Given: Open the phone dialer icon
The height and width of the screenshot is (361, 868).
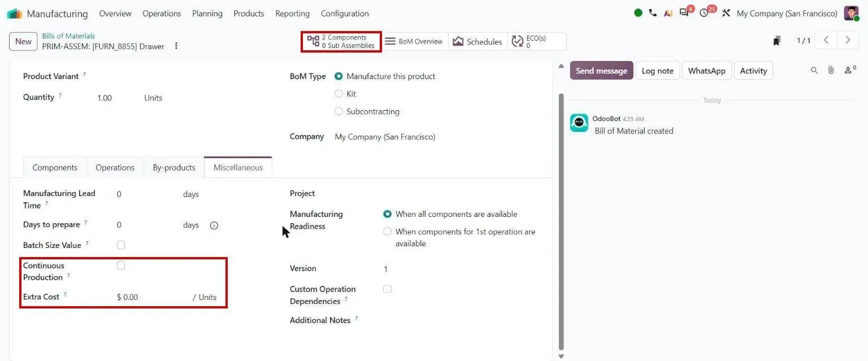Looking at the screenshot, I should point(653,12).
